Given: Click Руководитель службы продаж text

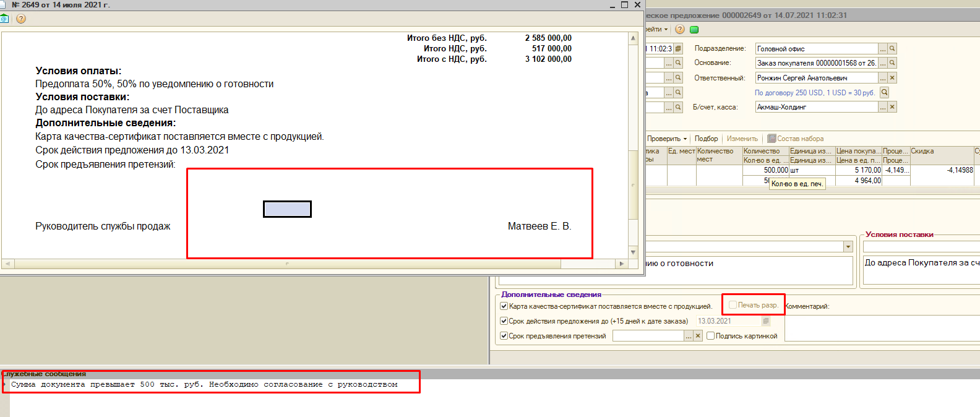Looking at the screenshot, I should coord(103,226).
